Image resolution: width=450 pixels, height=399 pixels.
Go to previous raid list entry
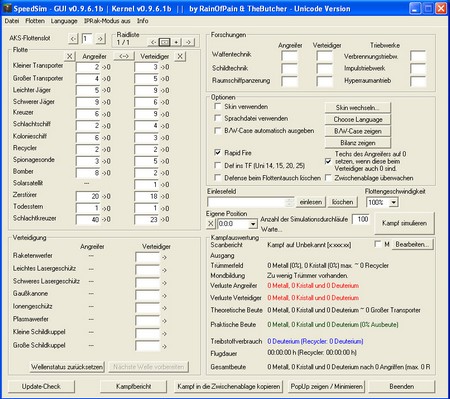(153, 42)
